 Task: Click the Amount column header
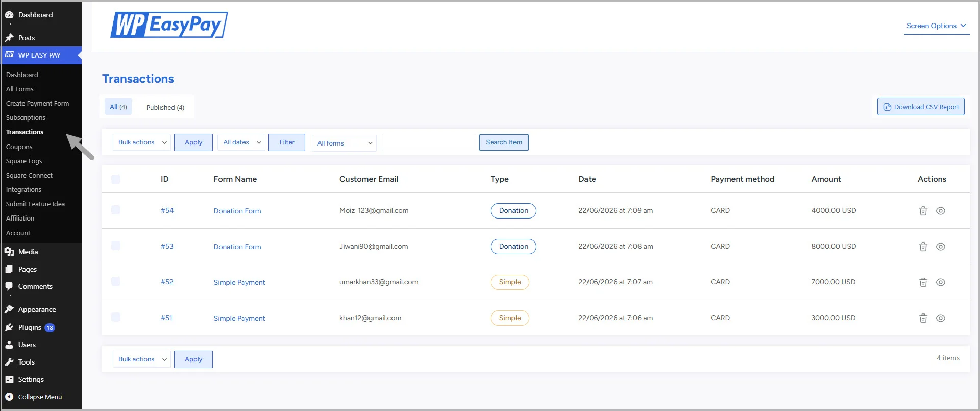click(x=826, y=179)
